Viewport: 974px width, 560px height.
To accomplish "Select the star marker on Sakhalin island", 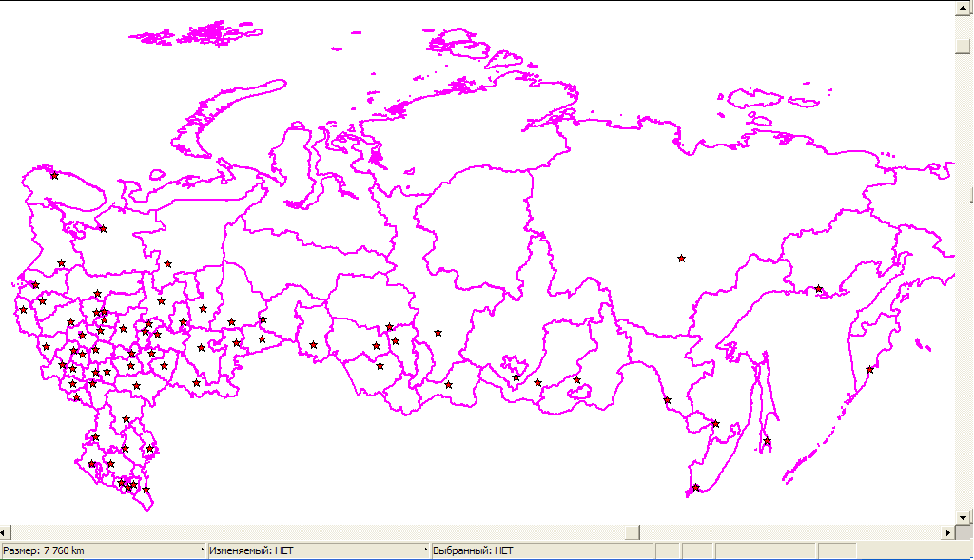I will coord(768,441).
